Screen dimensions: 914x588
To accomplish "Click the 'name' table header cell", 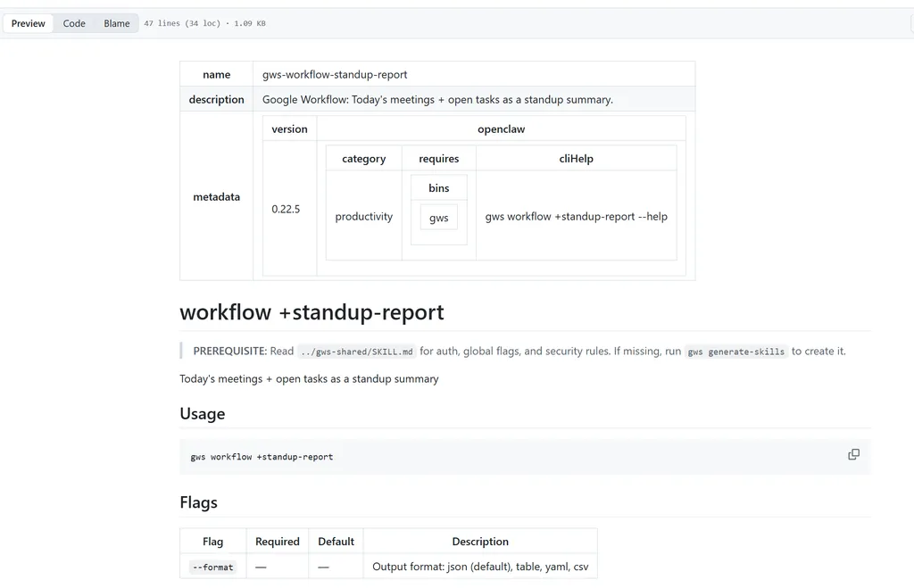I will click(216, 74).
